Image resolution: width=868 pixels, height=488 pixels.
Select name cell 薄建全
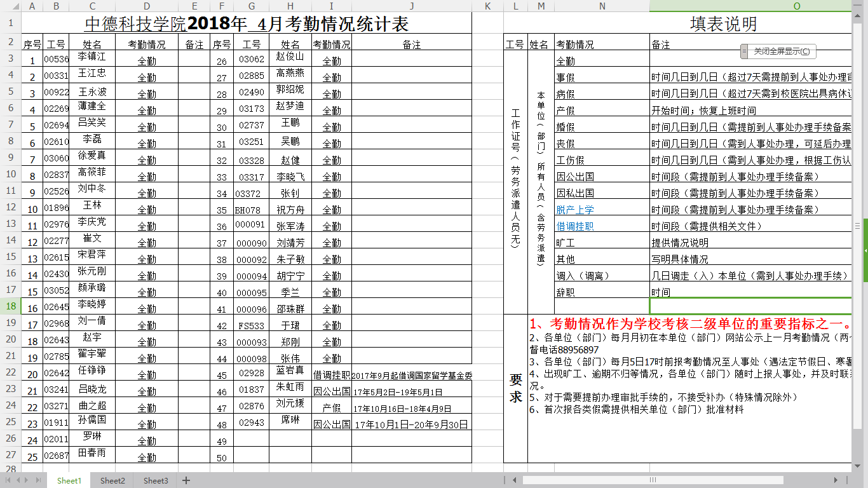92,107
